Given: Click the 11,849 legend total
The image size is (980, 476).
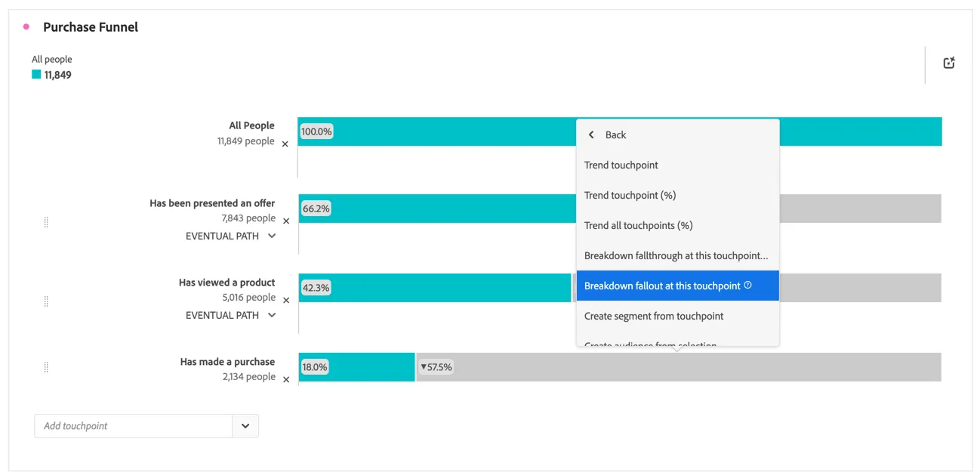Looking at the screenshot, I should pyautogui.click(x=58, y=75).
